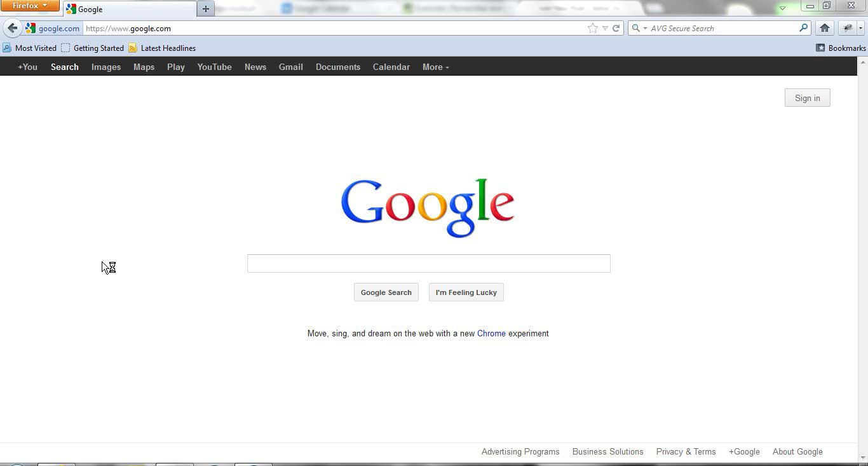Open the Advertising Programs footer link

(x=520, y=451)
